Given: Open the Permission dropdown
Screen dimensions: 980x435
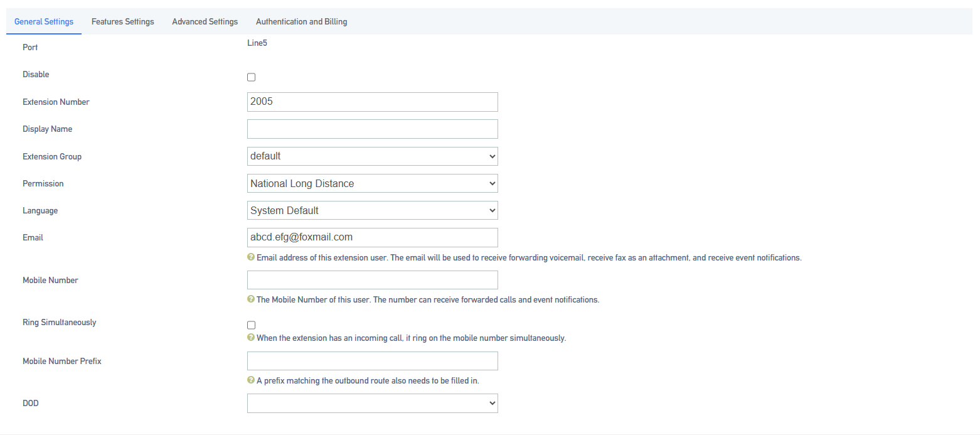Looking at the screenshot, I should point(373,183).
